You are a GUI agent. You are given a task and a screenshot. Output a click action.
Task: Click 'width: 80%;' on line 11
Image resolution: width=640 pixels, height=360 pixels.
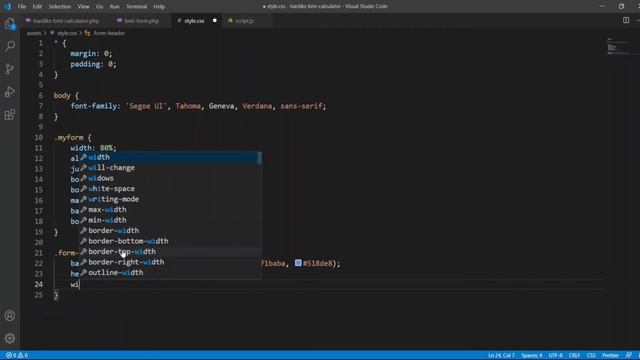tap(93, 148)
